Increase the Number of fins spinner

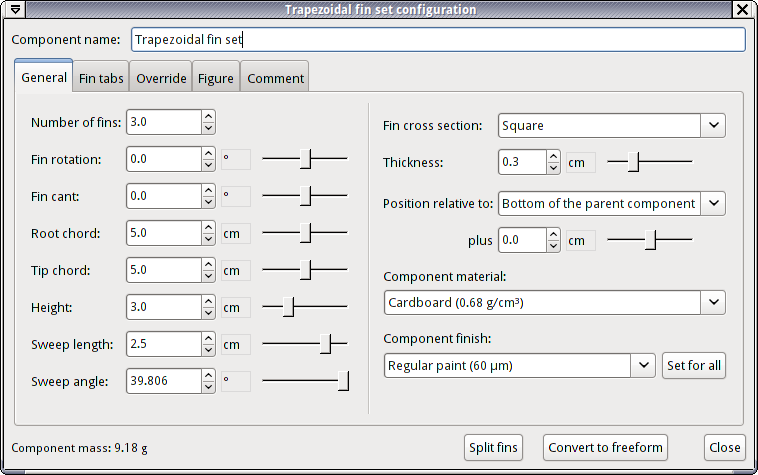coord(208,117)
